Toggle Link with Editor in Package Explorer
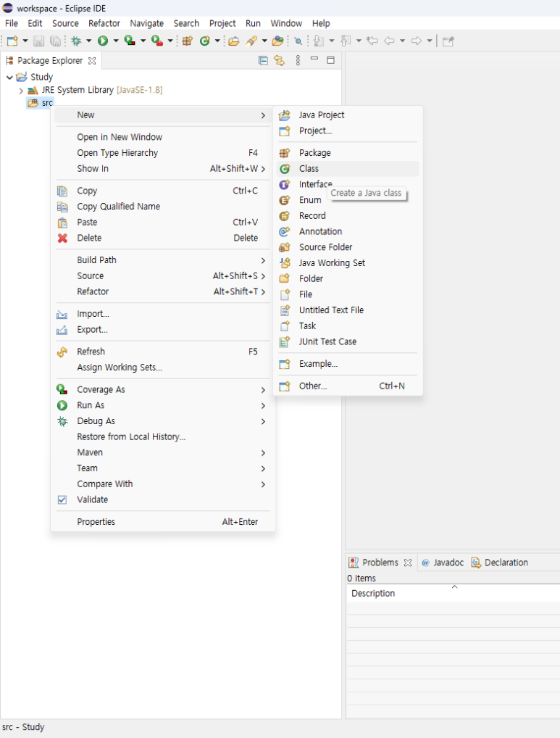Viewport: 560px width, 738px height. click(x=280, y=60)
